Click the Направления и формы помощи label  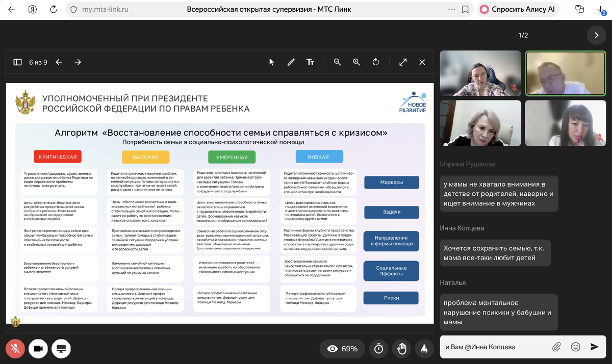392,241
